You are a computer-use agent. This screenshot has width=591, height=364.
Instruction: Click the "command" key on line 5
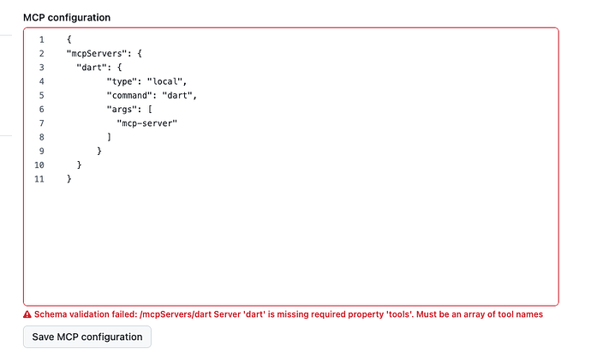click(129, 95)
